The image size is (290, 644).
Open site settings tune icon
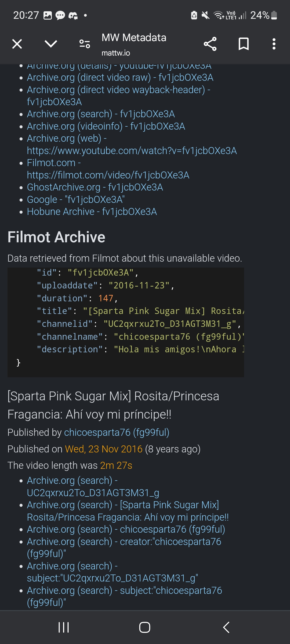[x=85, y=44]
